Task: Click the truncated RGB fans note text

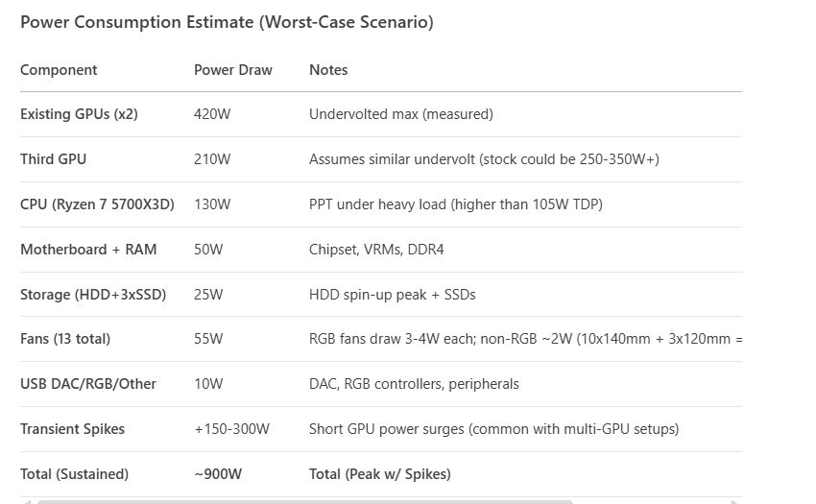Action: pyautogui.click(x=525, y=339)
